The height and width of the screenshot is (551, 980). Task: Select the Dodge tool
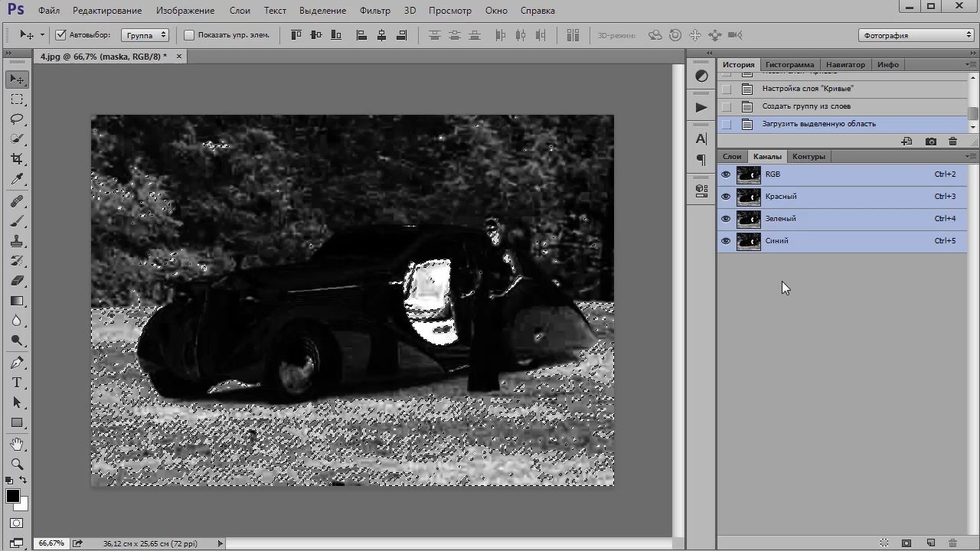17,341
